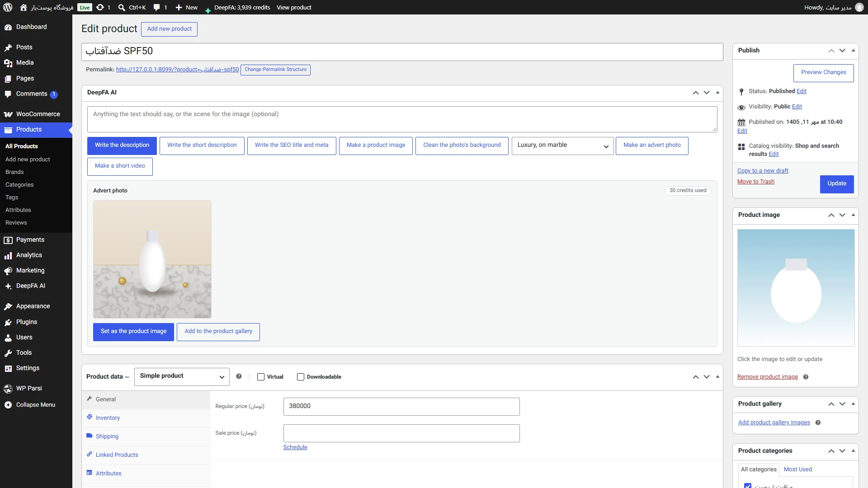The width and height of the screenshot is (868, 488).
Task: Open the Simple product type dropdown
Action: (182, 376)
